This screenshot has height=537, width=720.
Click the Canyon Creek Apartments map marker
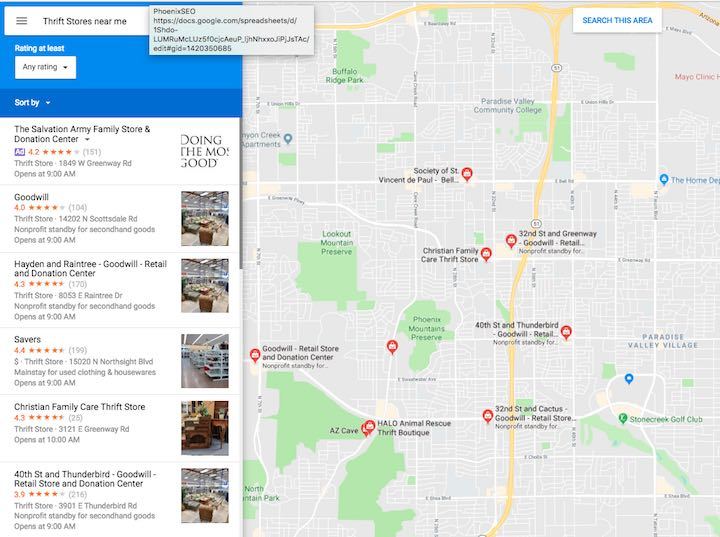[x=288, y=138]
